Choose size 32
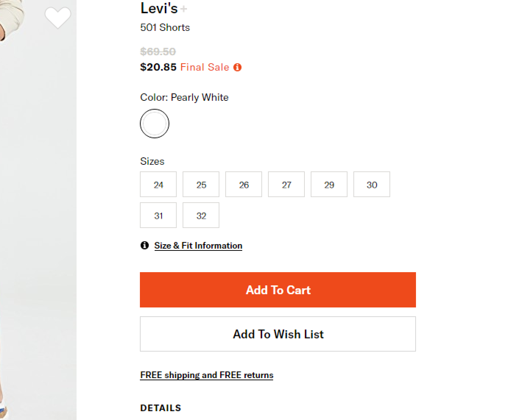Screen dimensions: 522x420 (201, 216)
